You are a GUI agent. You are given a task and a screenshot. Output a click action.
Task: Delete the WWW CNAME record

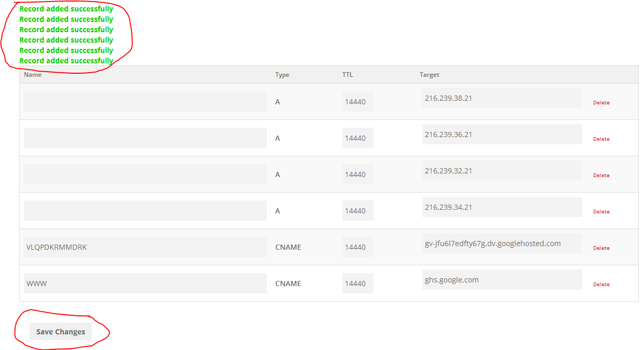click(601, 285)
